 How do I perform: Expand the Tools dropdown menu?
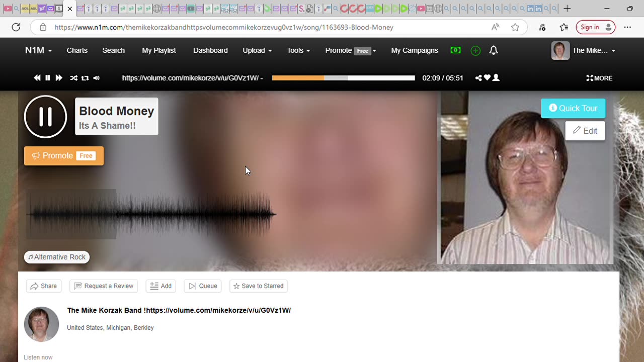point(298,50)
